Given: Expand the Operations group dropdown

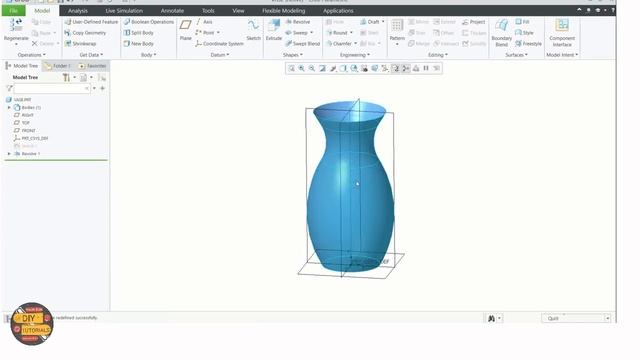Looking at the screenshot, I should coord(31,55).
